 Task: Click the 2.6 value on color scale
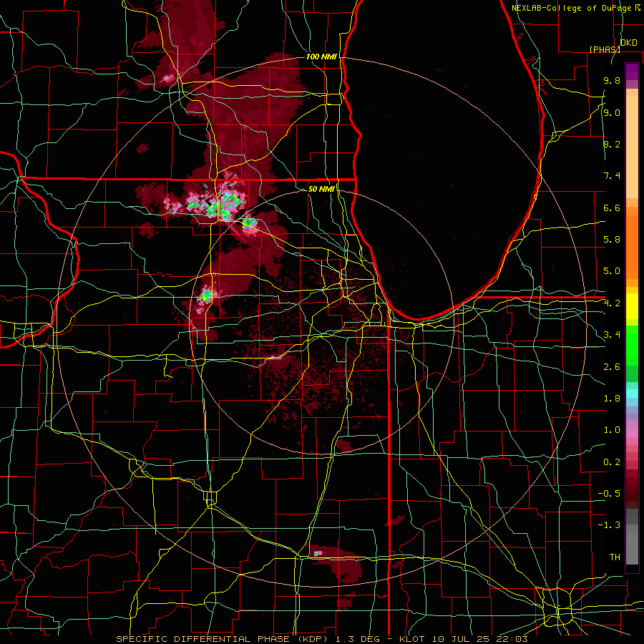coord(612,367)
